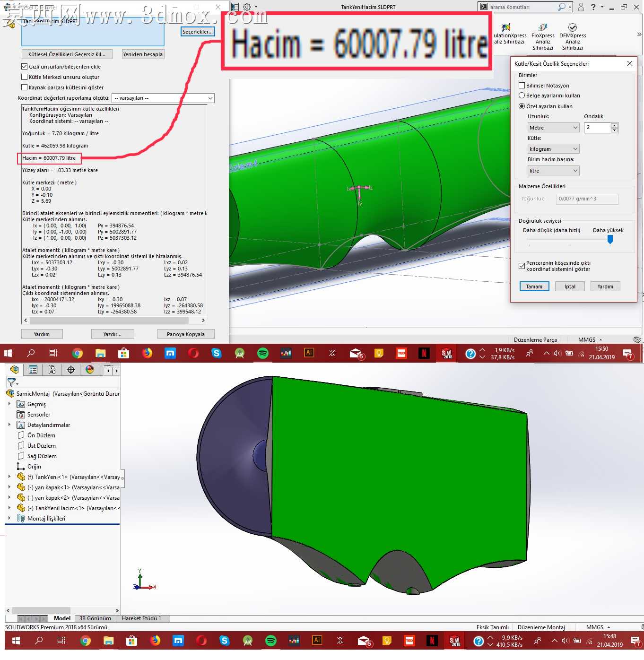644x660 pixels.
Task: Expand the yan kapak<1> component
Action: point(9,487)
